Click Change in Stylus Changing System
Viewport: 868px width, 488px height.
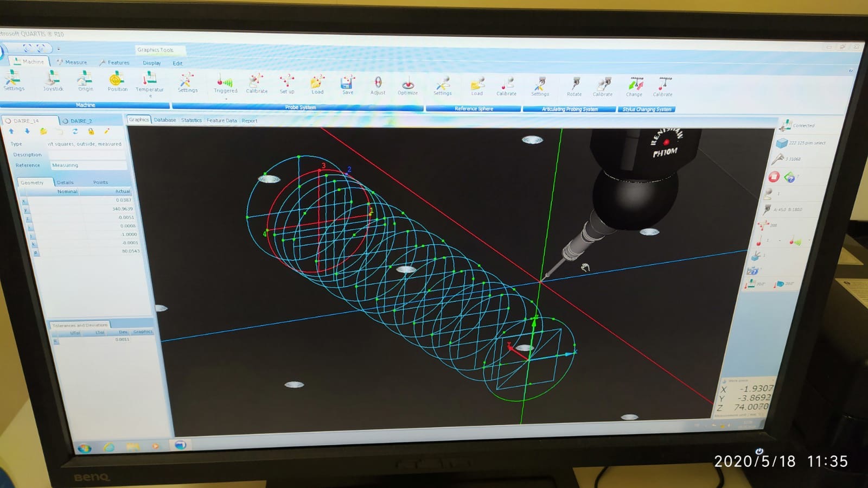pyautogui.click(x=634, y=87)
